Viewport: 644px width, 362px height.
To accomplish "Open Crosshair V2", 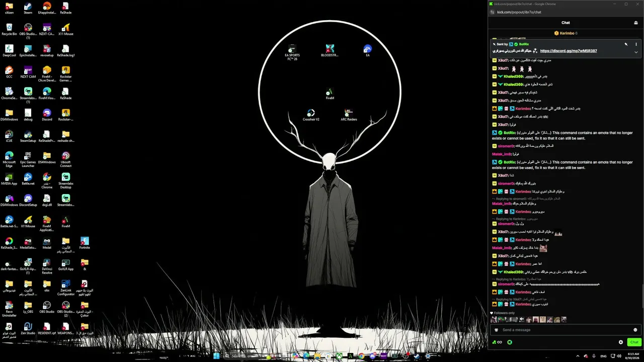I will click(311, 115).
